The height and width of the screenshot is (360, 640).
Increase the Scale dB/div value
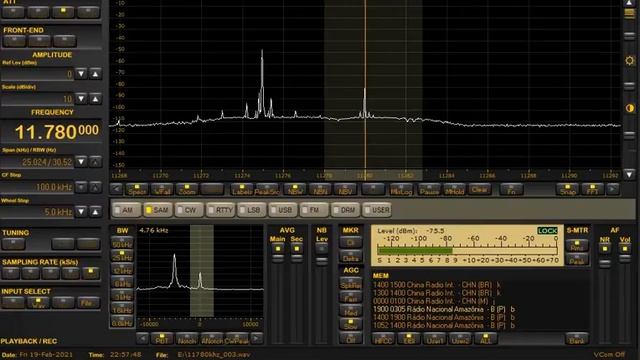[x=95, y=99]
